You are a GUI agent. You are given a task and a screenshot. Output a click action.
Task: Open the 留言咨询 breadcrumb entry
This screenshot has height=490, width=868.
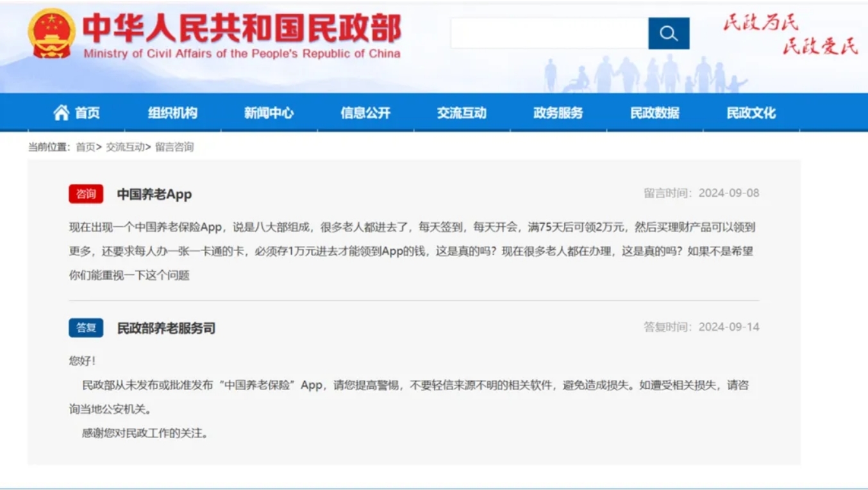pos(173,147)
